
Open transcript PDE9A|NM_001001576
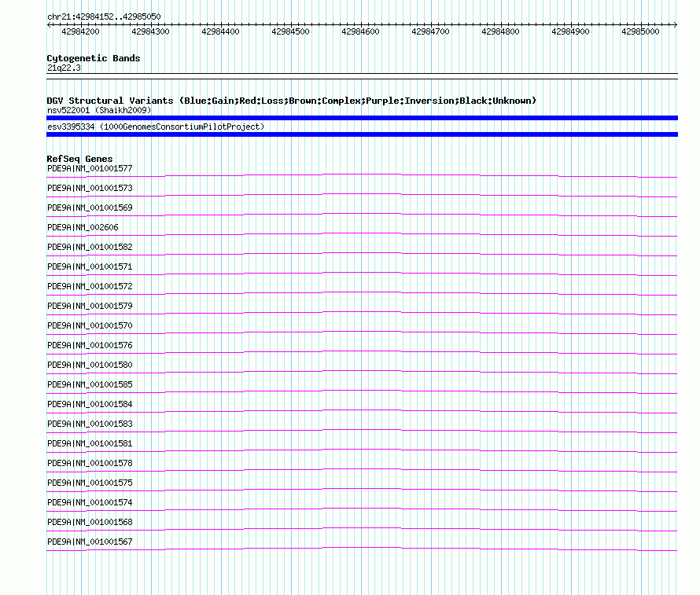coord(90,345)
